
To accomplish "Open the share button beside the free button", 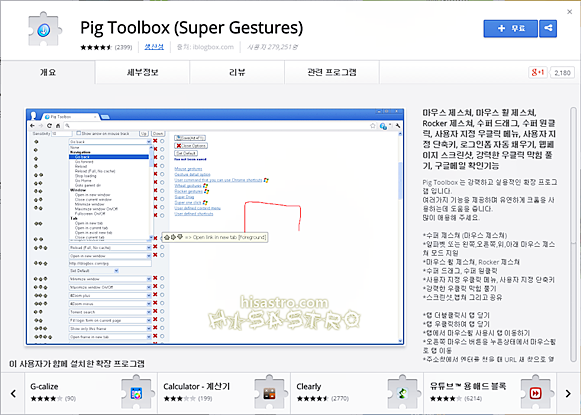I will 548,29.
